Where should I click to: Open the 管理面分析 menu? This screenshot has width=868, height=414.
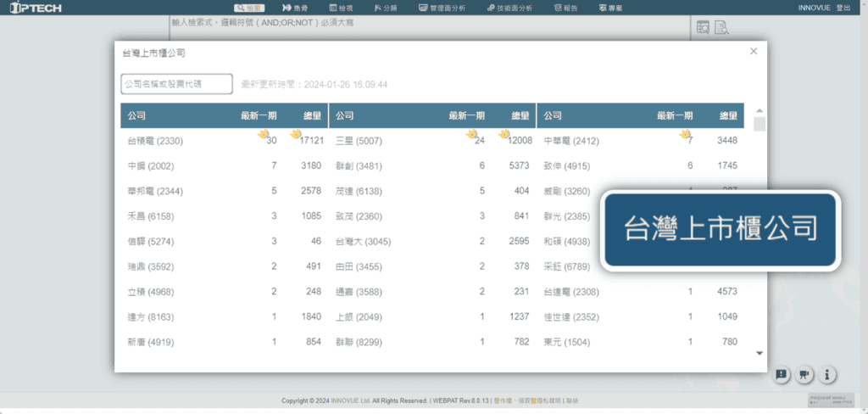[442, 8]
